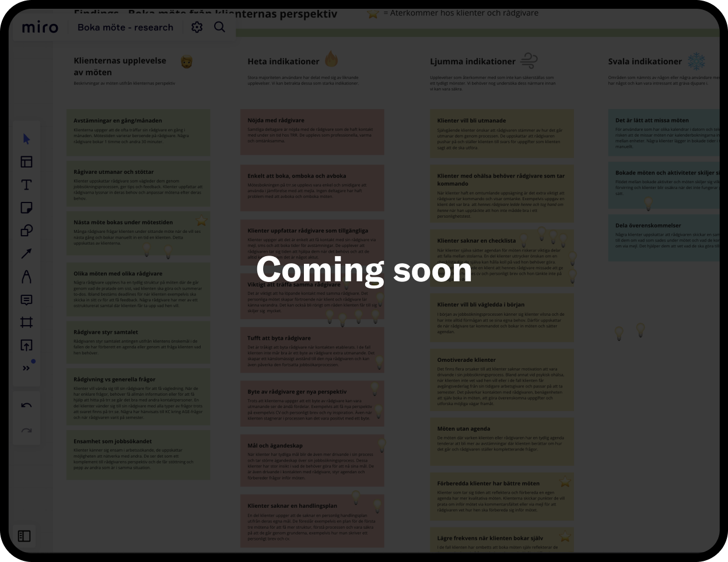This screenshot has width=728, height=562.
Task: Open the Upload tool
Action: 26,345
